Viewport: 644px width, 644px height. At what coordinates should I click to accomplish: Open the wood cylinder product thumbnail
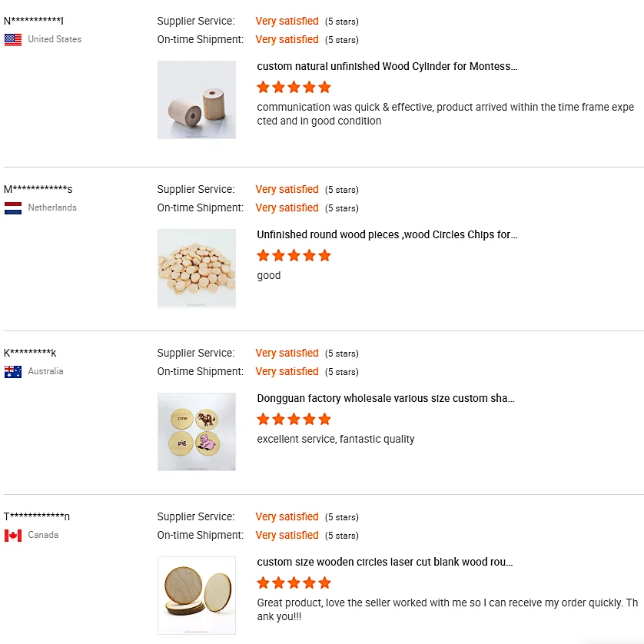[x=197, y=100]
